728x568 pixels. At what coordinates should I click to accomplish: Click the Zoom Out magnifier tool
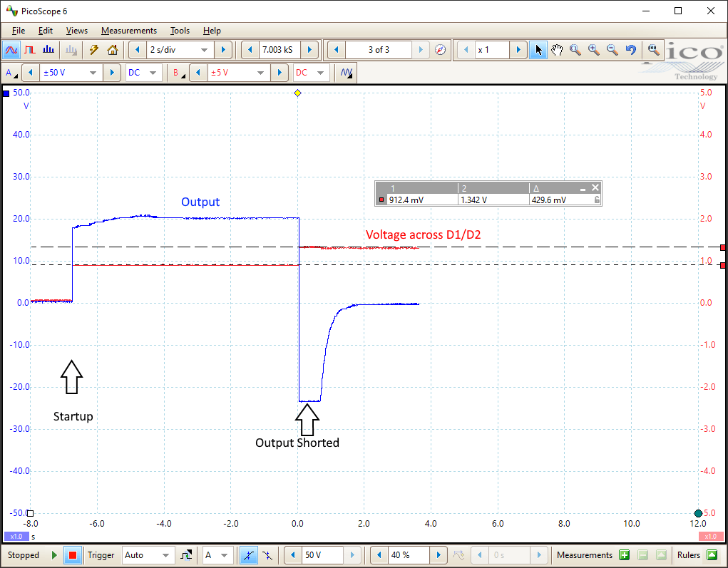[x=612, y=50]
